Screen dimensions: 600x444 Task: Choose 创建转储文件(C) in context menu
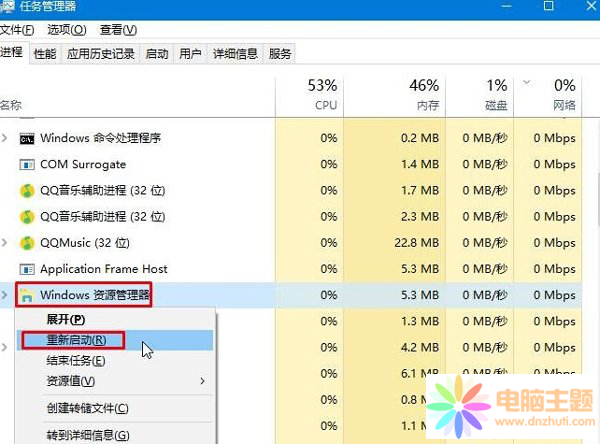point(115,408)
